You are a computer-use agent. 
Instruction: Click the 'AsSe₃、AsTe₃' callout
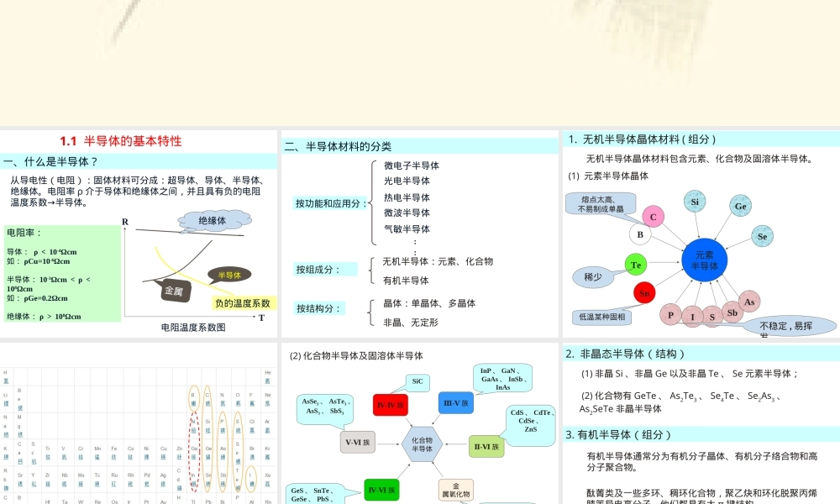pyautogui.click(x=325, y=409)
